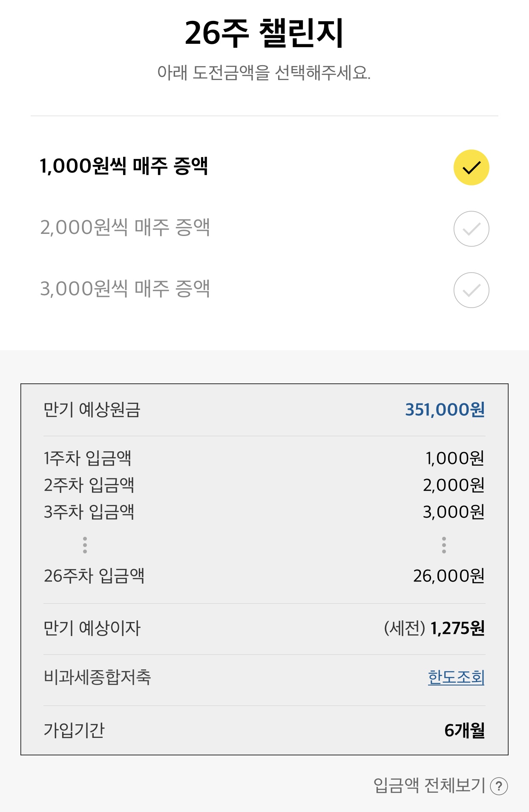Click the 351,000원 expected principal amount
This screenshot has width=529, height=812.
pos(445,410)
